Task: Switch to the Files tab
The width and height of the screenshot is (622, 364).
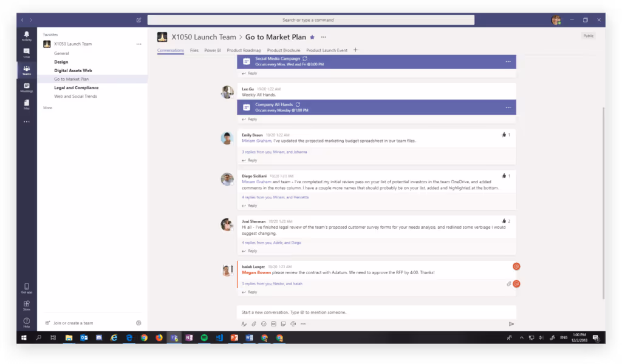Action: tap(194, 50)
